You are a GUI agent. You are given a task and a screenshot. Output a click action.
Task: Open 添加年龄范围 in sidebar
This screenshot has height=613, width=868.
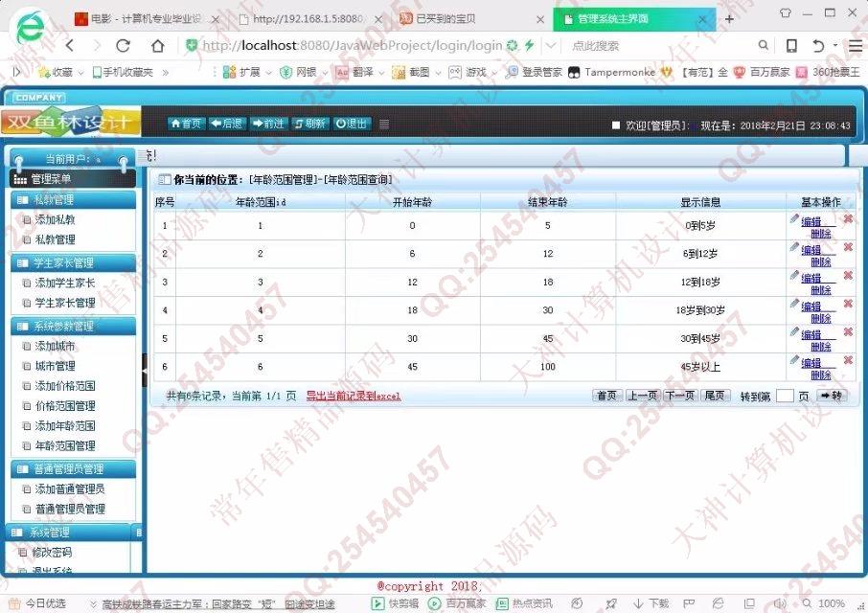click(x=65, y=426)
